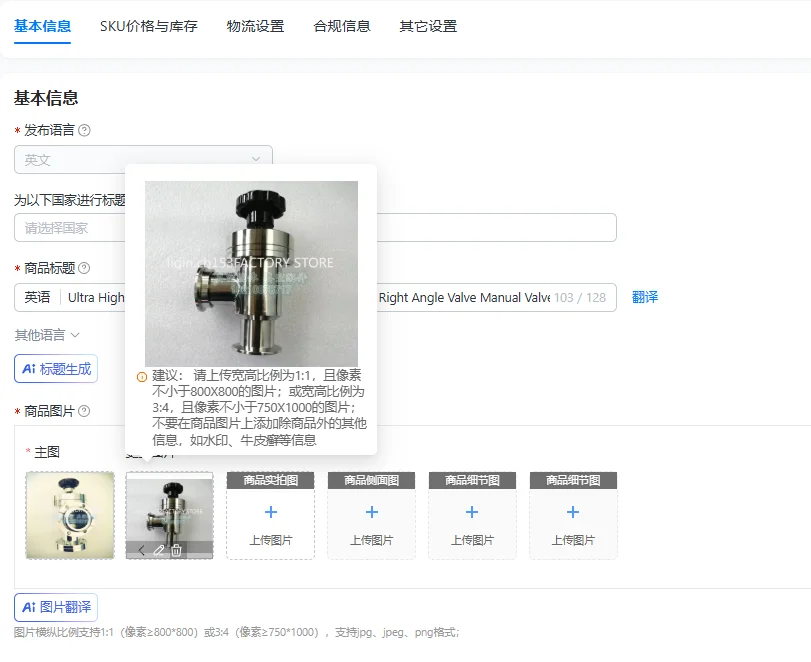This screenshot has height=662, width=811.
Task: Click the product title input field
Action: (x=315, y=297)
